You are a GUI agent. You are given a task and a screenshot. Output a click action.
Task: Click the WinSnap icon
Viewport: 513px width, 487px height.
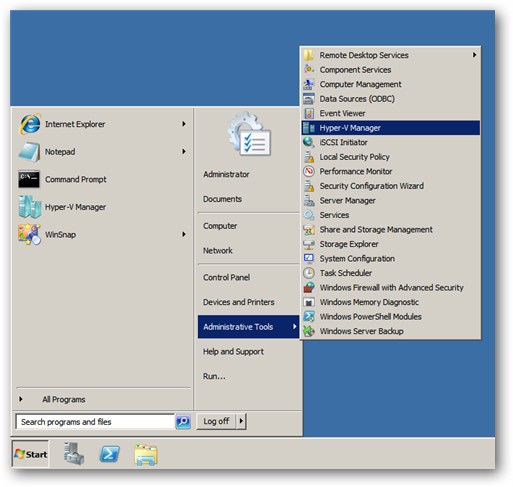(x=30, y=234)
